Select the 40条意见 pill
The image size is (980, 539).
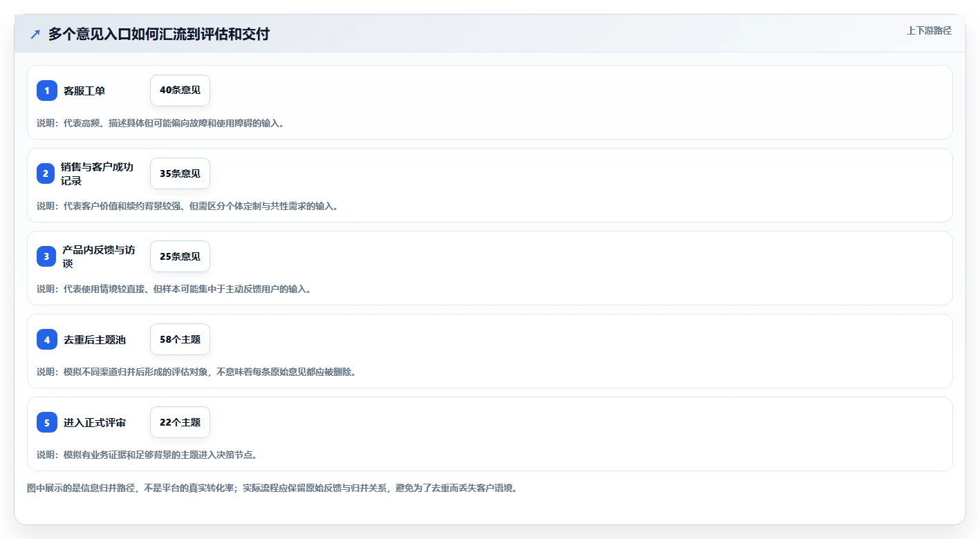point(180,91)
